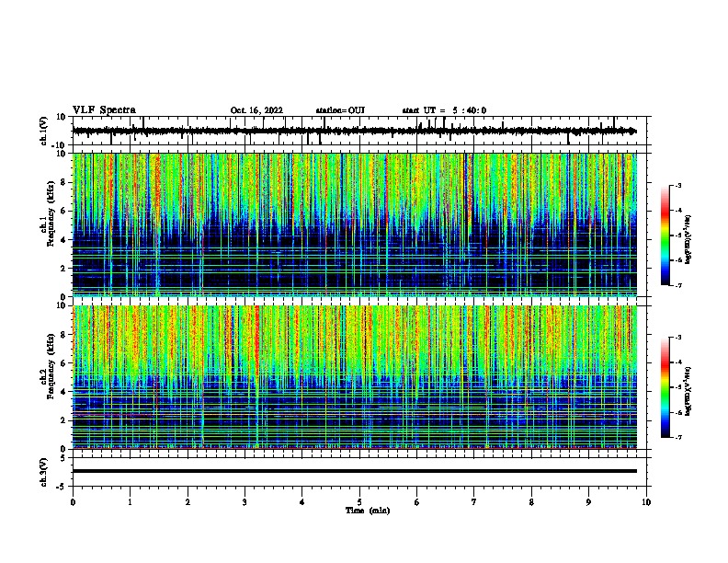Click the 'ch.1(V)' waveform axis label
Viewport: 728px width, 563px height.
click(44, 131)
